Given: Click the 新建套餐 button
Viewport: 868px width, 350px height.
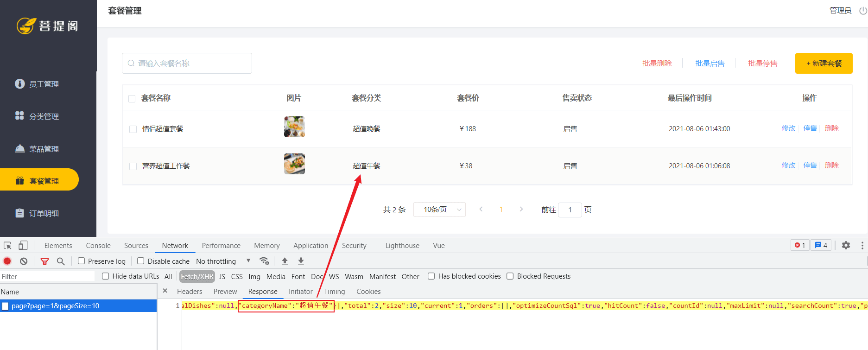Looking at the screenshot, I should pyautogui.click(x=824, y=63).
